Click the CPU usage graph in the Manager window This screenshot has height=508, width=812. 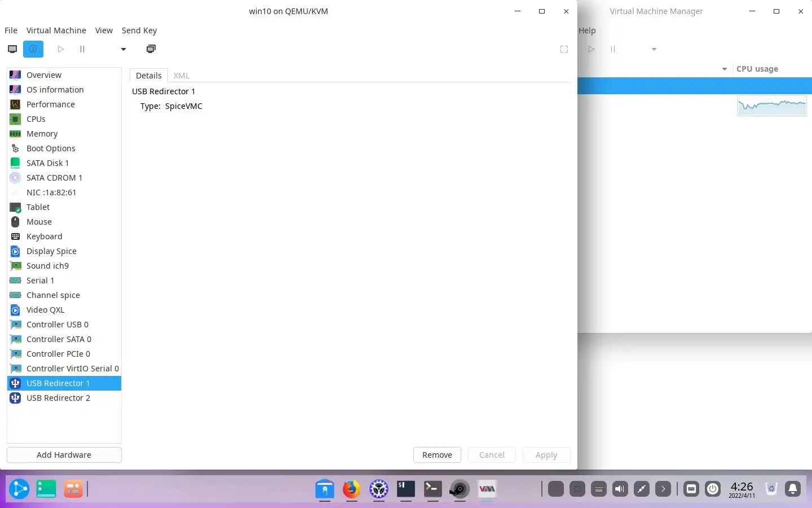coord(772,106)
